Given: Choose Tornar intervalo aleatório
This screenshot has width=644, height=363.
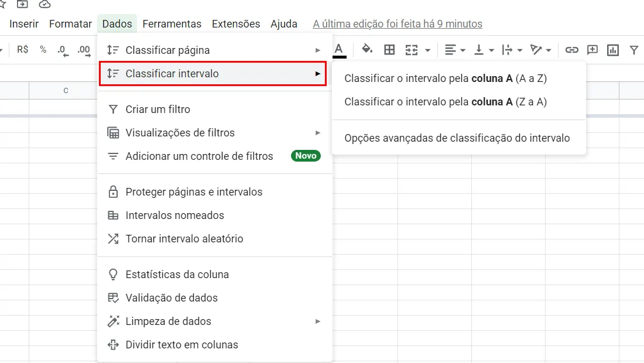Looking at the screenshot, I should 214,238.
